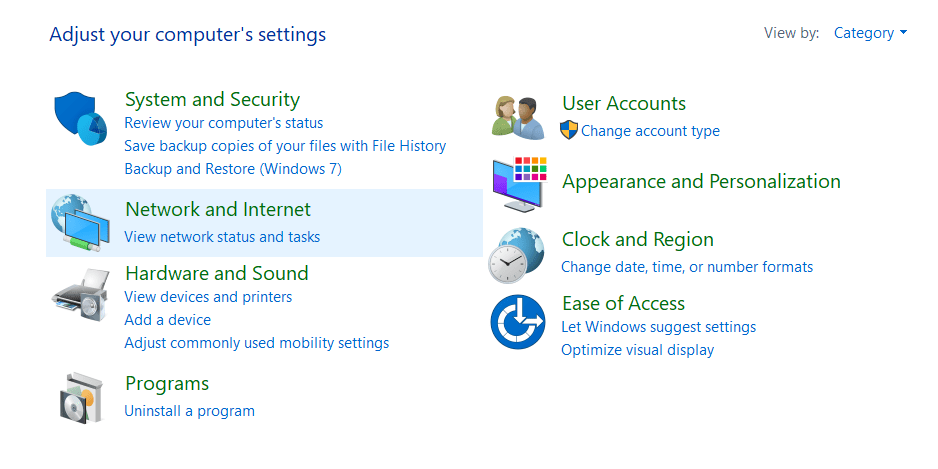
Task: Click the User Accounts people icon
Action: pos(519,118)
